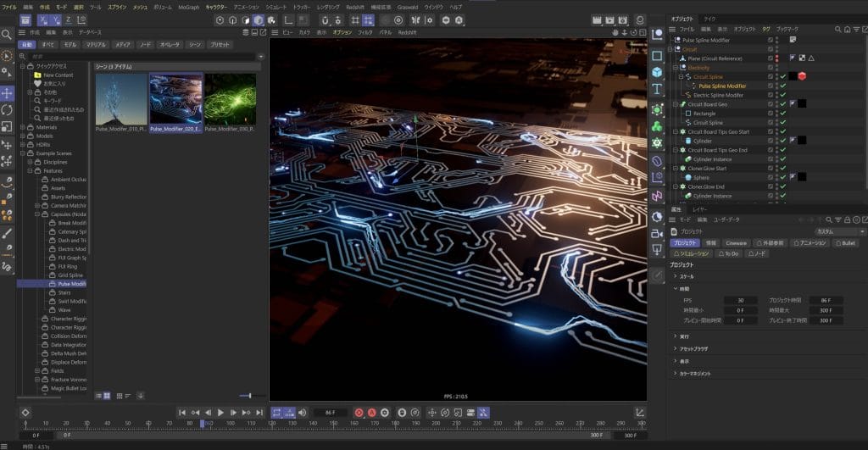Select the Move tool in left toolbar
The height and width of the screenshot is (450, 868).
(x=7, y=92)
